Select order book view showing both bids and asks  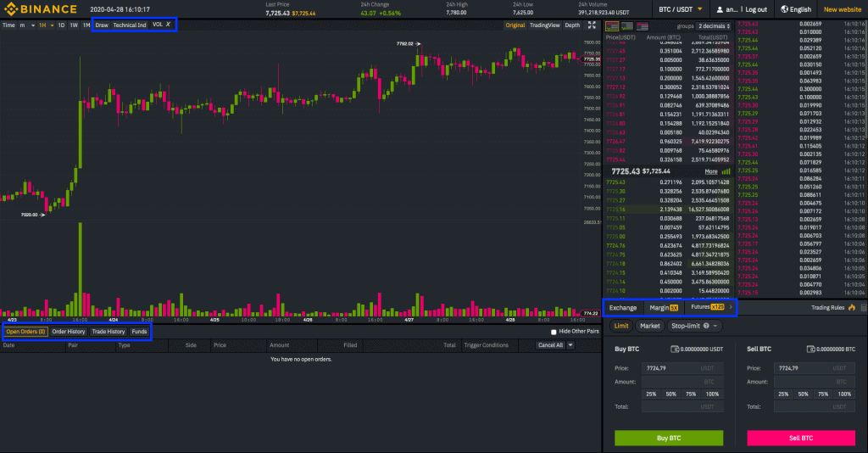[x=612, y=26]
